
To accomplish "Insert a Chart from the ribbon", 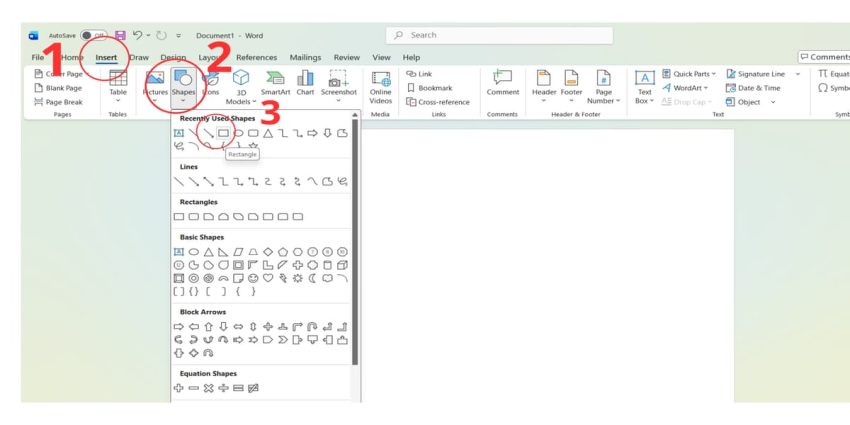I will click(x=305, y=81).
